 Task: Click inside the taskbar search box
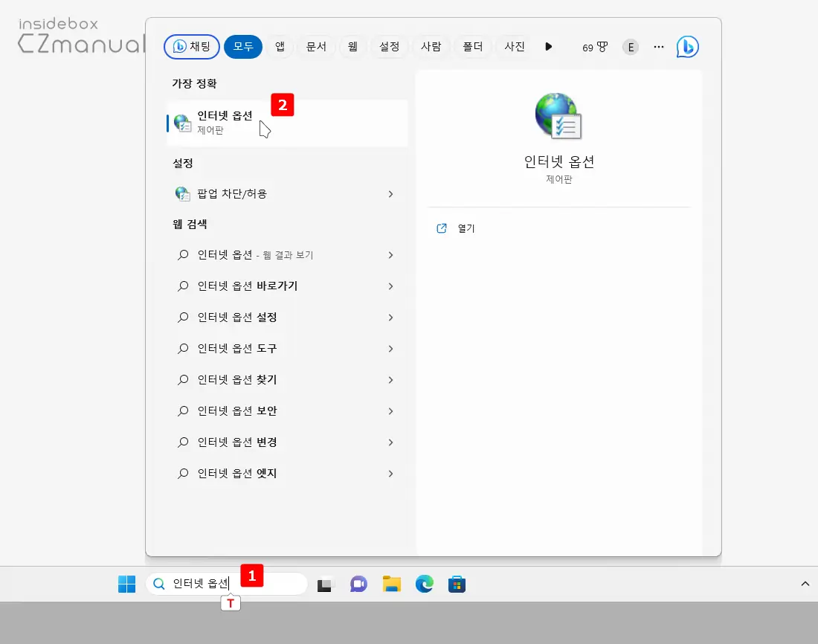point(223,584)
